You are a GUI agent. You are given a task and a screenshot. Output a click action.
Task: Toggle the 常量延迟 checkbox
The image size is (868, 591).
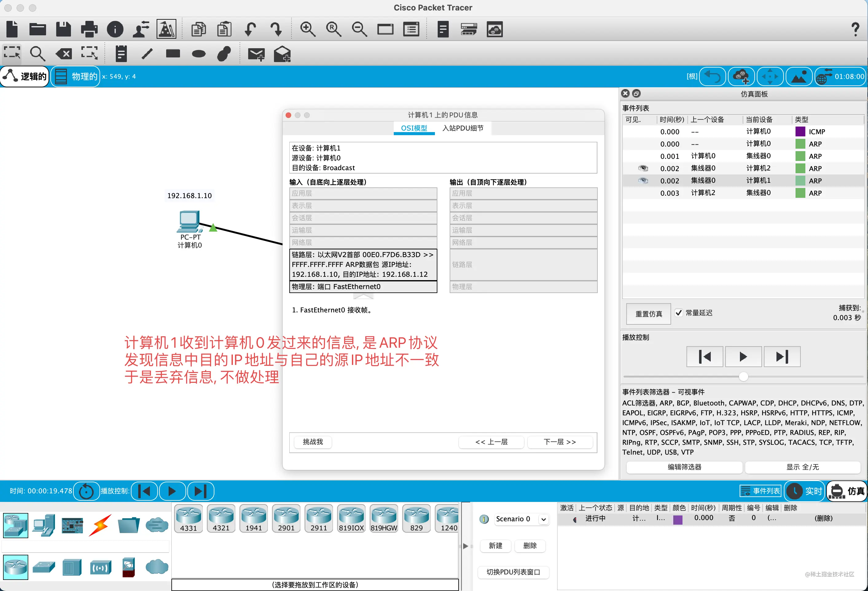click(x=678, y=313)
